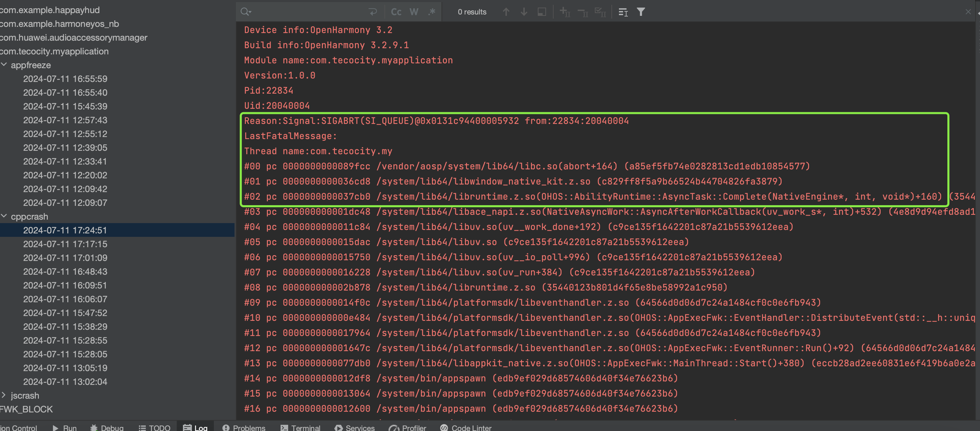Open appfreeze log 2024-07-11 15:45:39
This screenshot has height=431, width=980.
pyautogui.click(x=65, y=106)
